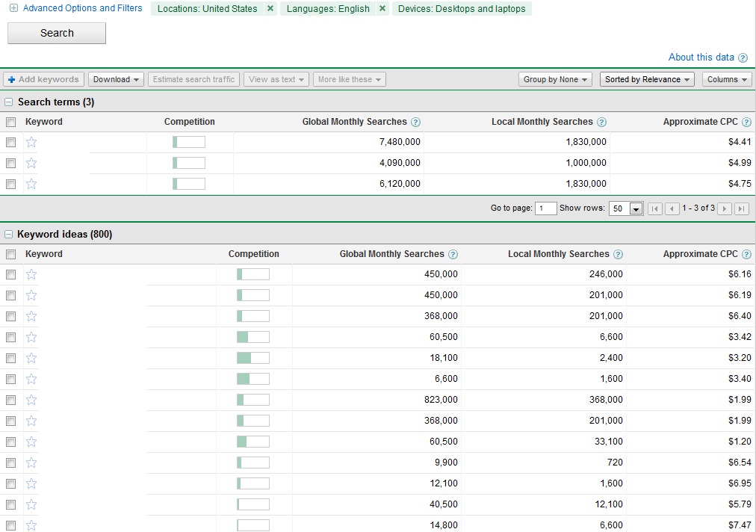
Task: Check the keyword idea row with $6.40 CPC
Action: (x=10, y=316)
